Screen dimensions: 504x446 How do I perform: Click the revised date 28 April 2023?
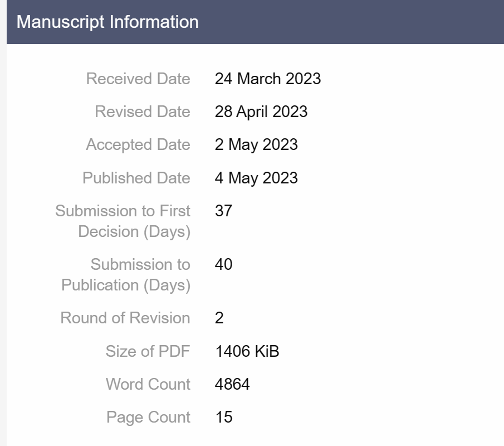[261, 111]
